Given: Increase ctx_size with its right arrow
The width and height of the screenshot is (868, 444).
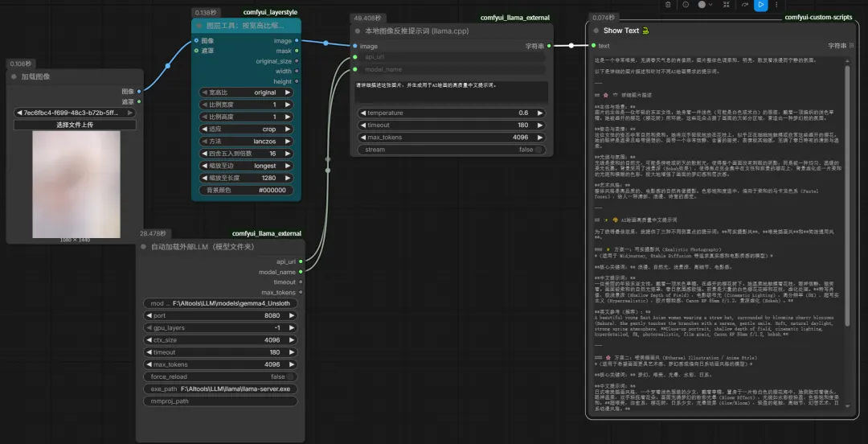Looking at the screenshot, I should click(292, 340).
